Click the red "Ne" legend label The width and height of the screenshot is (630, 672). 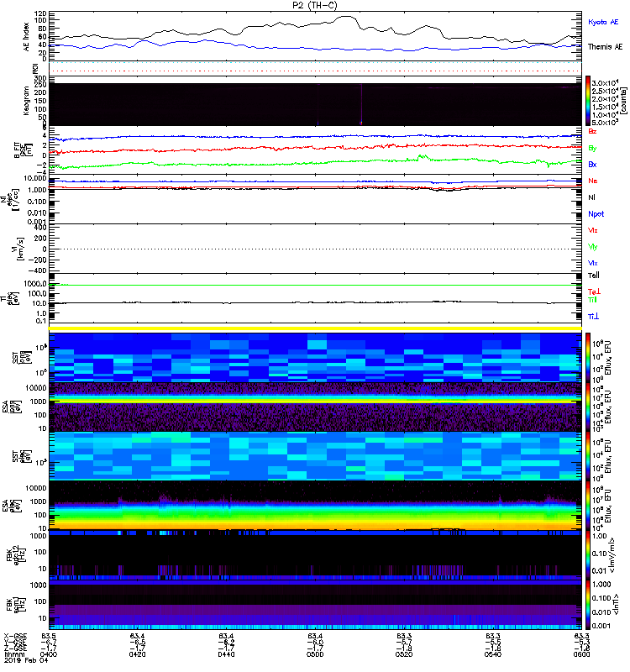[593, 181]
